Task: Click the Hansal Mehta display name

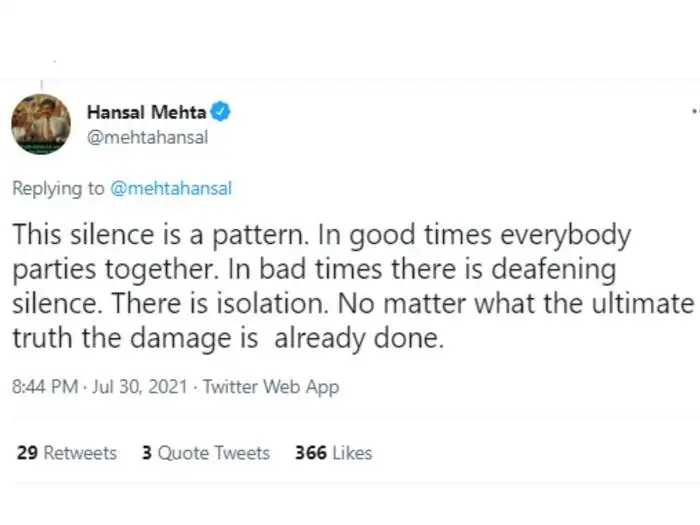Action: pos(146,112)
